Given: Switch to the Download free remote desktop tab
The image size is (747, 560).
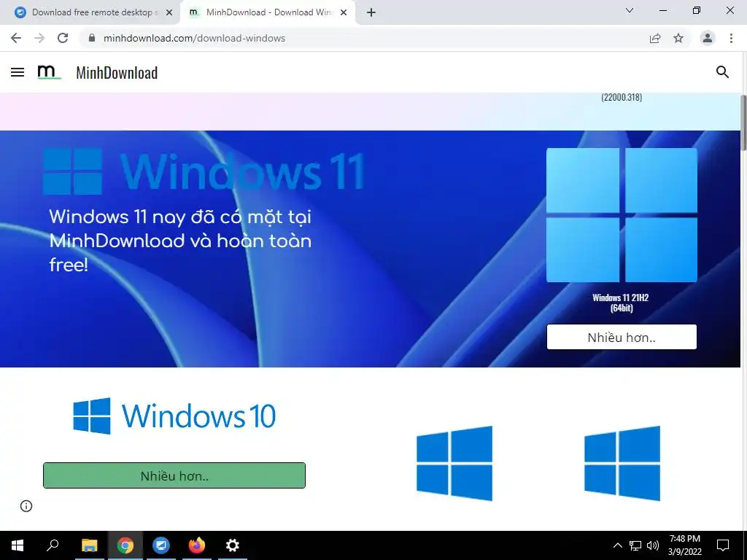Looking at the screenshot, I should 91,12.
